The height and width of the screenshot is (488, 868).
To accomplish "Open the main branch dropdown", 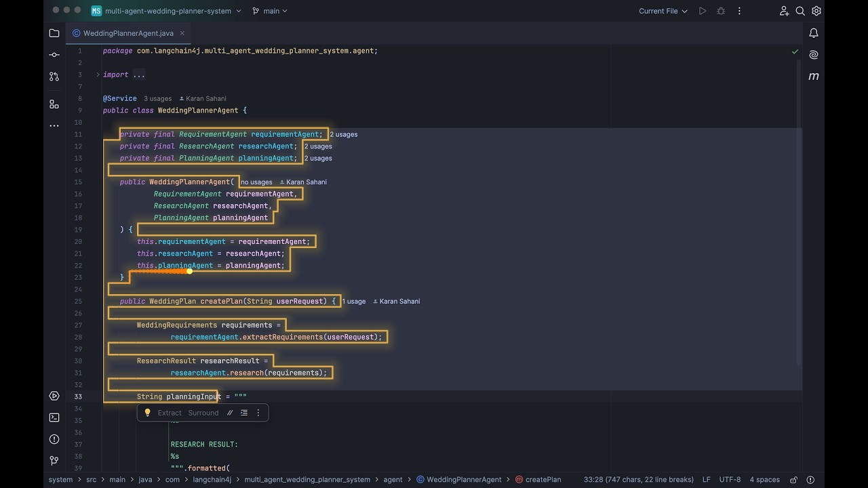I will (269, 11).
